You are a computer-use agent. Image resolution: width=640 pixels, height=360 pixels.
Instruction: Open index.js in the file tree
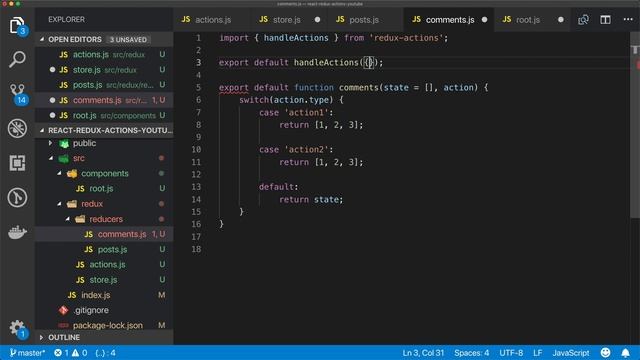tap(104, 295)
